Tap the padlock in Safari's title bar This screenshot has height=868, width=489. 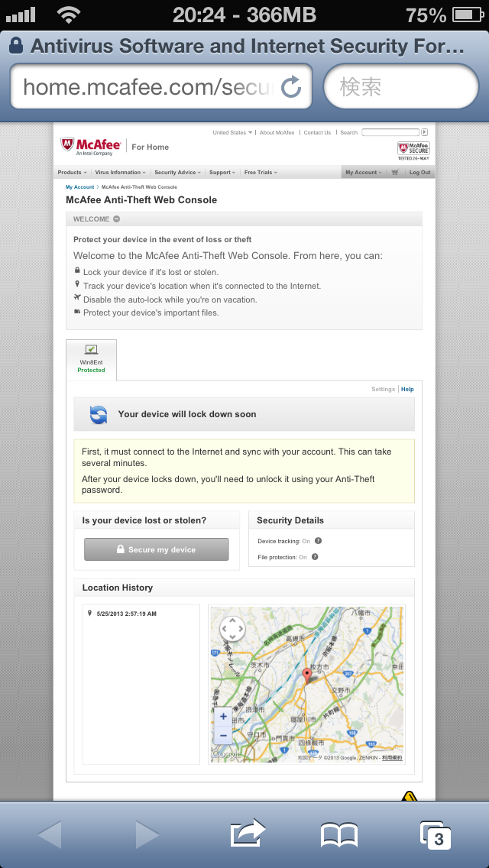point(16,45)
